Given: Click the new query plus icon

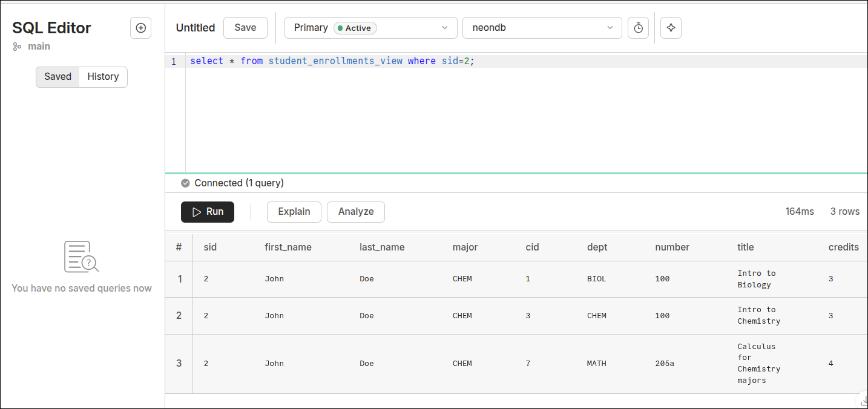Looking at the screenshot, I should tap(140, 28).
